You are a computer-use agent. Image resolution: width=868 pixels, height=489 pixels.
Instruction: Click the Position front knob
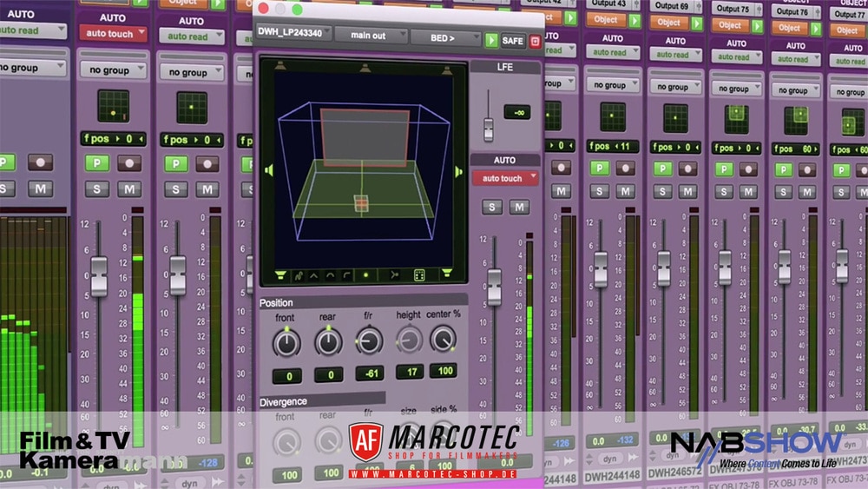(x=286, y=343)
